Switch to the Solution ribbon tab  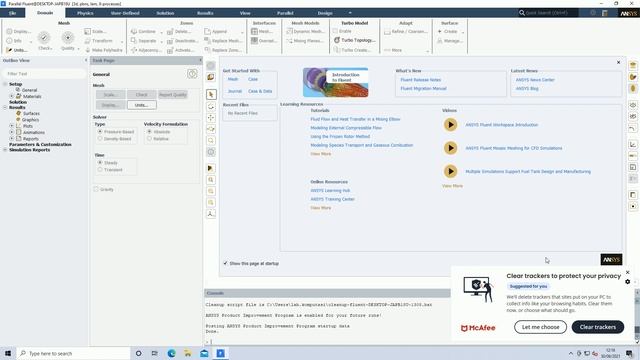(165, 13)
